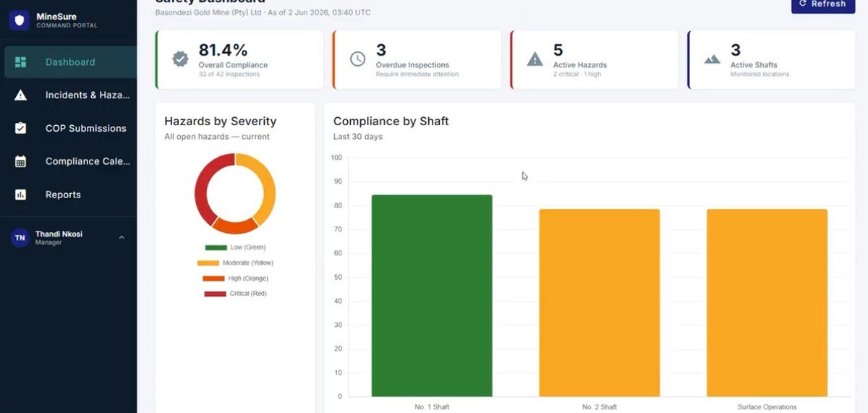This screenshot has width=868, height=413.
Task: Click the 'No. 1 Shaft' axis label
Action: pos(432,407)
